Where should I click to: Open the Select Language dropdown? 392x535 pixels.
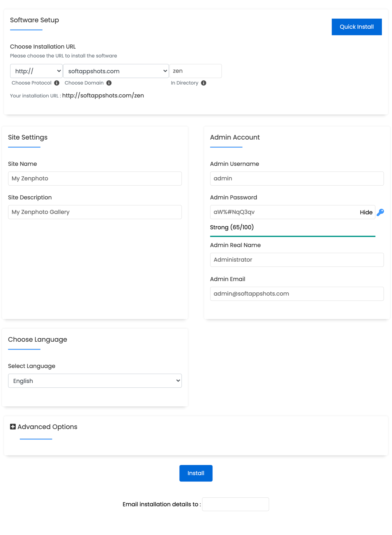tap(95, 381)
